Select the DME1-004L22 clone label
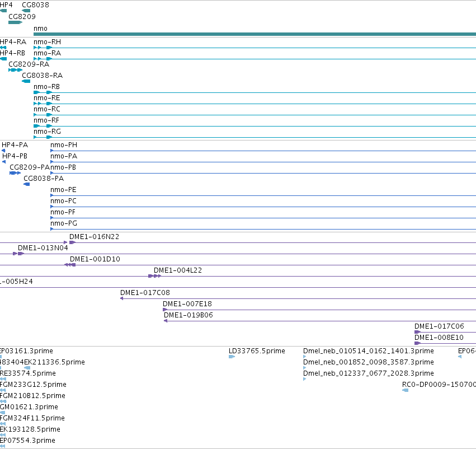The height and width of the screenshot is (449, 476). tap(178, 270)
